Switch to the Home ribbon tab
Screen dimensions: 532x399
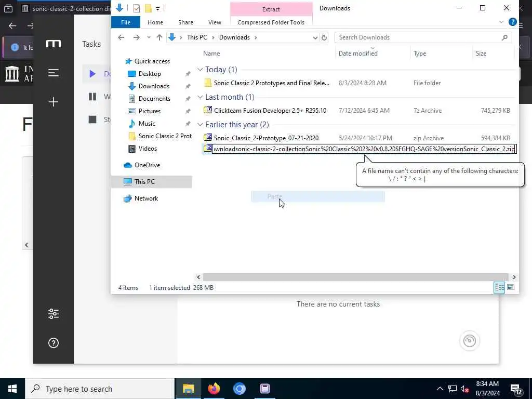pyautogui.click(x=155, y=22)
